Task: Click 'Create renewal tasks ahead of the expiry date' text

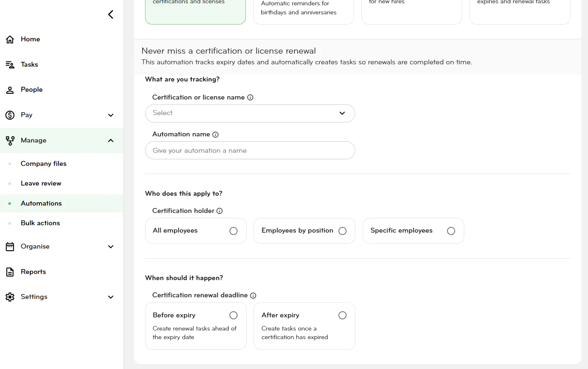Action: click(195, 333)
